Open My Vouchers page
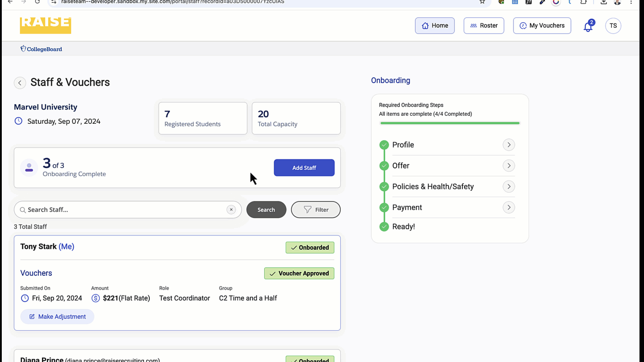 point(542,26)
